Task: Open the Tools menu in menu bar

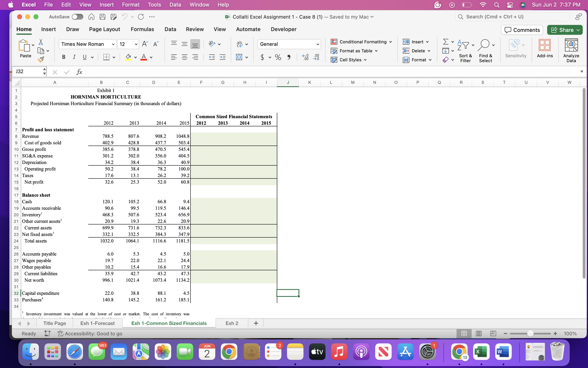Action: click(154, 5)
